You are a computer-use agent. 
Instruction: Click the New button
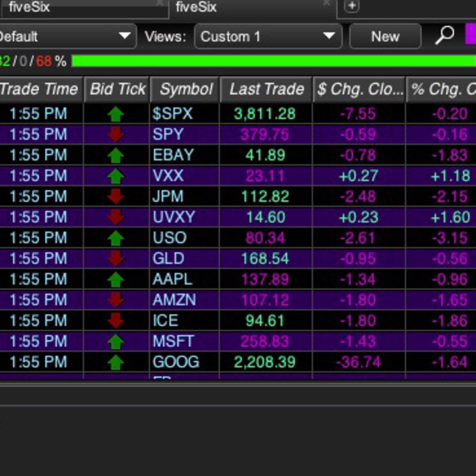[385, 36]
